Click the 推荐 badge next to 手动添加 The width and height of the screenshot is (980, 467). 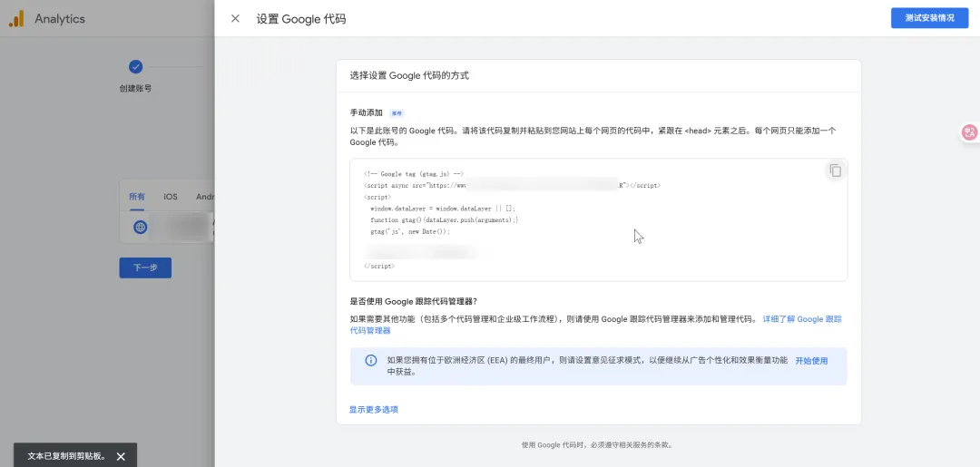coord(397,113)
